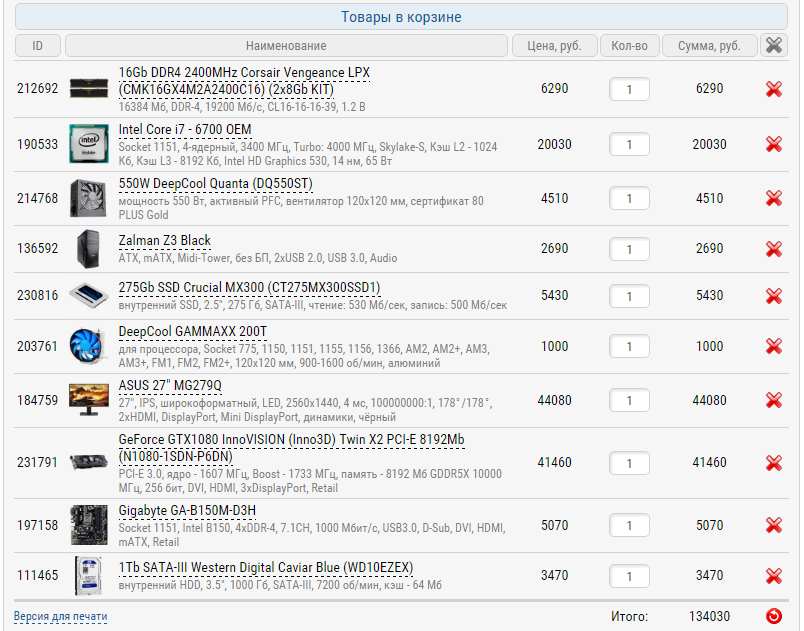This screenshot has height=631, width=804.
Task: Open GeForce GTX1080 InnoVISION link
Action: (x=291, y=448)
